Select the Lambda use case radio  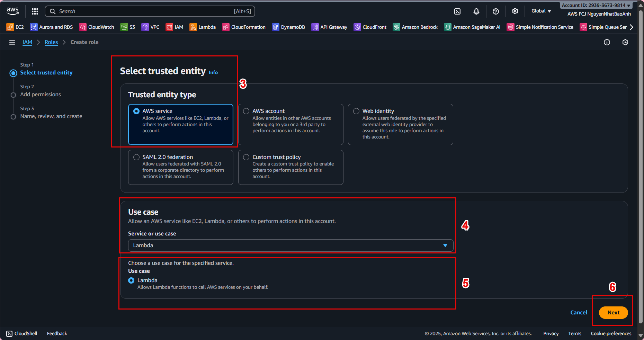(x=131, y=280)
